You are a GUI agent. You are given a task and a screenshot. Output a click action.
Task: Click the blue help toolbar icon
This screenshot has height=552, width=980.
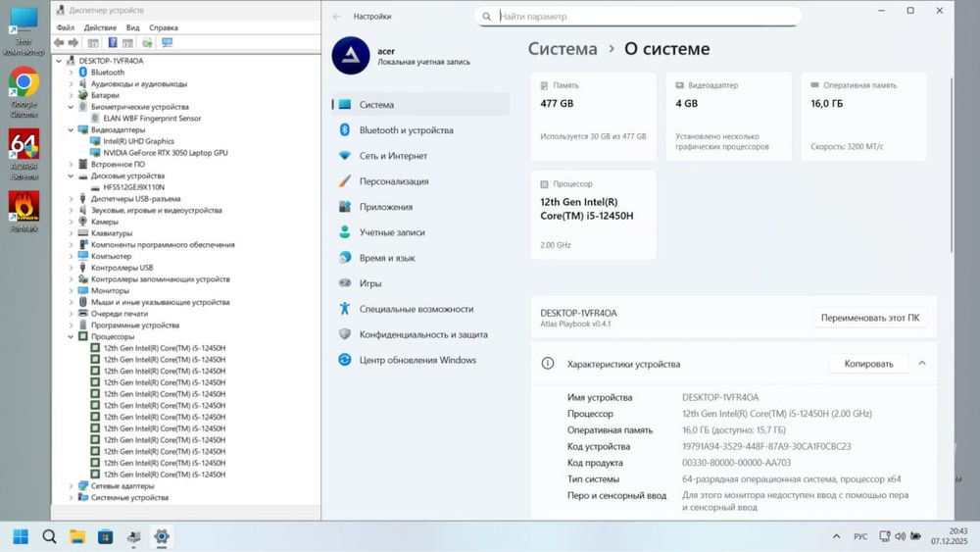tap(113, 42)
